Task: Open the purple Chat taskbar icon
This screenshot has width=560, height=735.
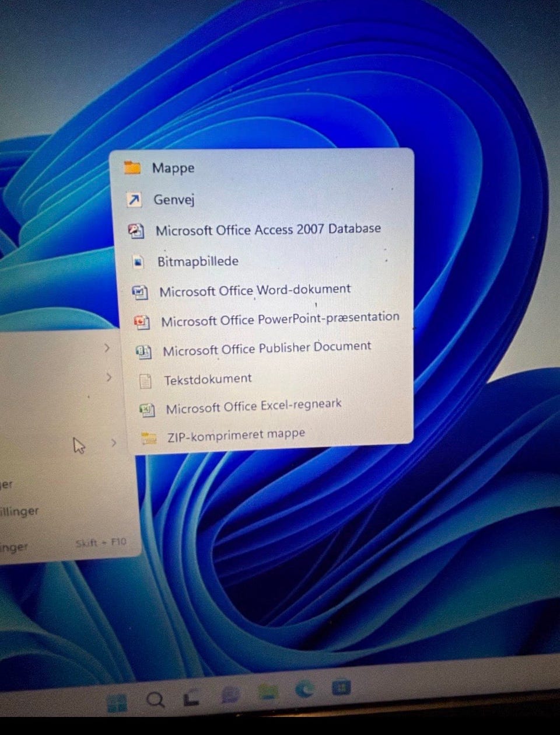Action: tap(231, 694)
